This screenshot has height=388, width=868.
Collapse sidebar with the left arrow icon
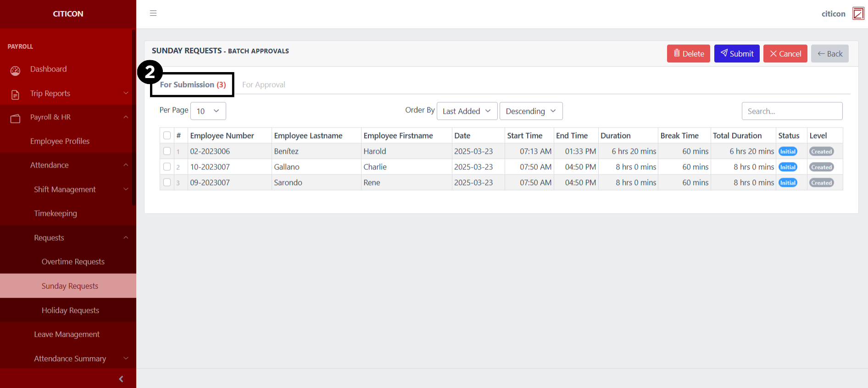(x=121, y=379)
